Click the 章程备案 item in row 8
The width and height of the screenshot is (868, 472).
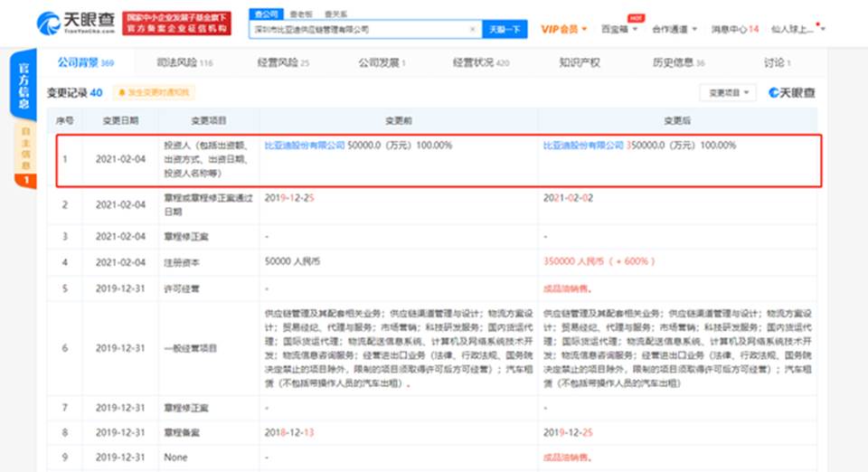pyautogui.click(x=182, y=432)
